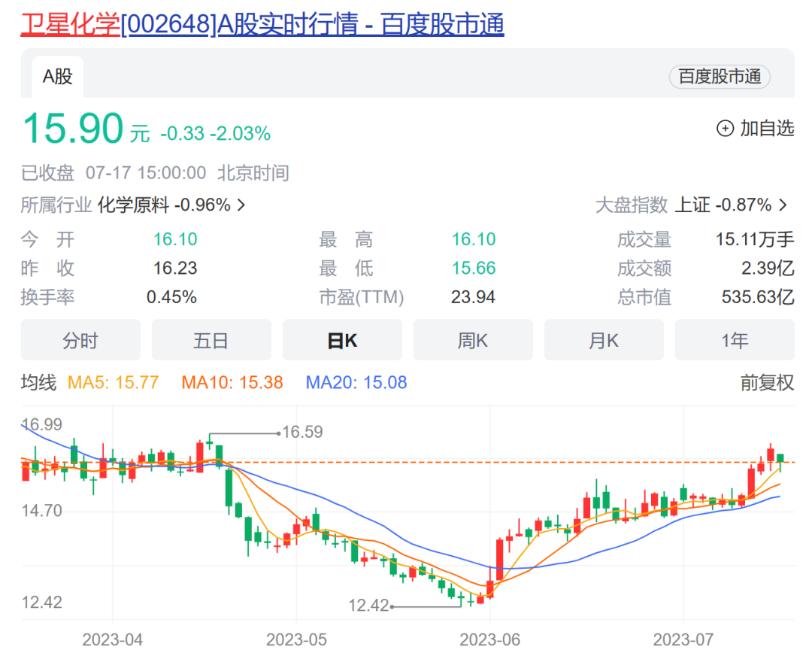
Task: Select the 日K chart tab
Action: (x=342, y=340)
